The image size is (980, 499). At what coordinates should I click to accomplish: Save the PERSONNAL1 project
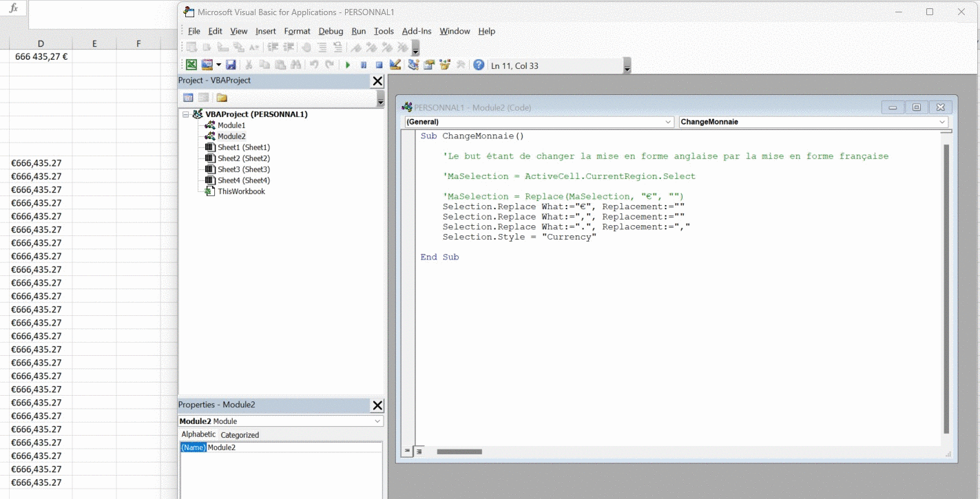pos(231,64)
